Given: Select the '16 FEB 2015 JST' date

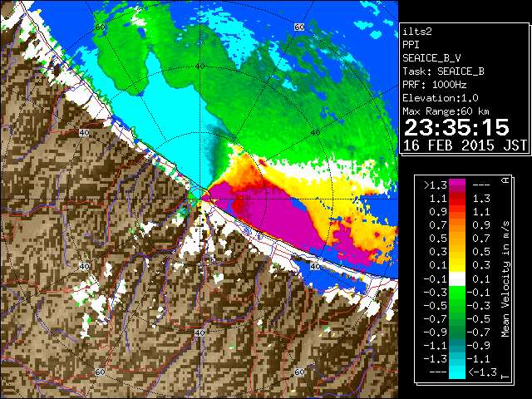Looking at the screenshot, I should coord(465,145).
